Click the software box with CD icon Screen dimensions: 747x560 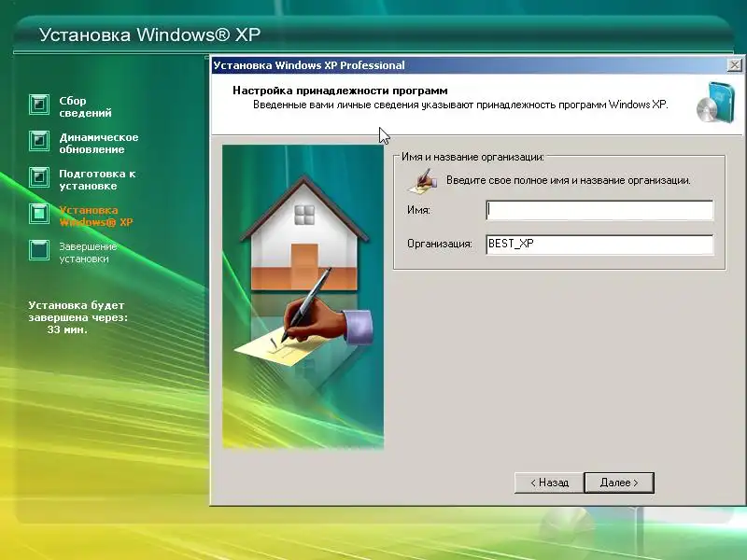point(715,102)
